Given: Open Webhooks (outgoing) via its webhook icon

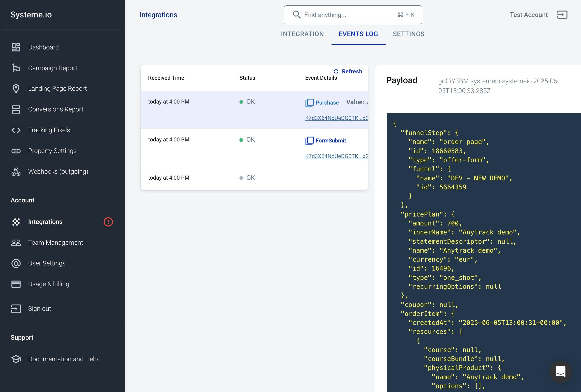Looking at the screenshot, I should (16, 172).
